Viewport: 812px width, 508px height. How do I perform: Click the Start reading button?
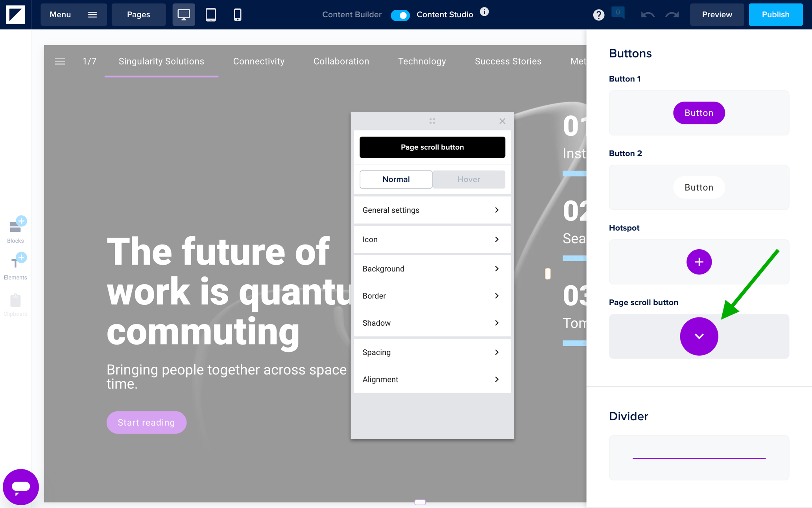(146, 423)
